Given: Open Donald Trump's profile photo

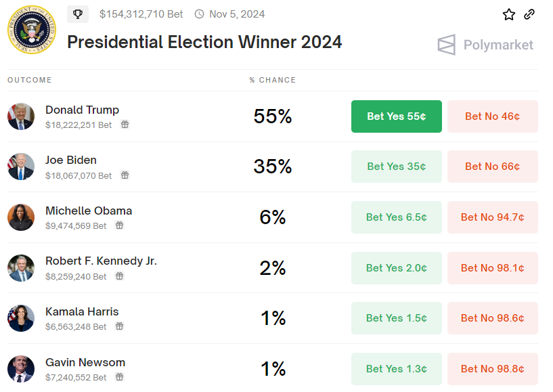Looking at the screenshot, I should click(x=21, y=116).
